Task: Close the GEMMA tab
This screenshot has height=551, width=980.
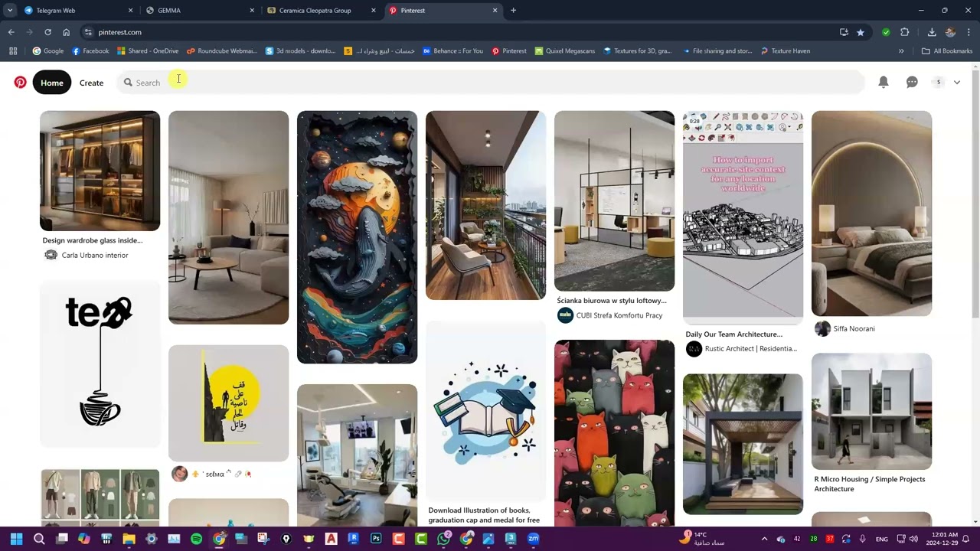Action: [252, 11]
